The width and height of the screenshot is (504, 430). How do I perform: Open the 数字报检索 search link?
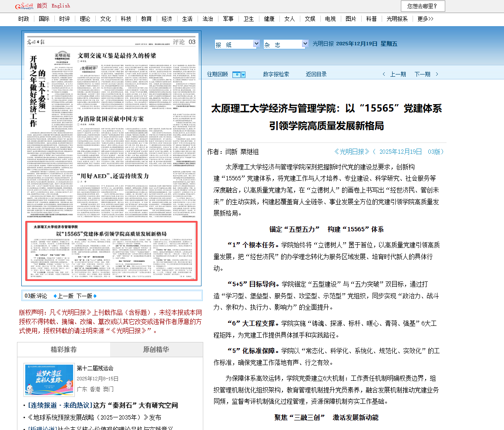tap(276, 74)
